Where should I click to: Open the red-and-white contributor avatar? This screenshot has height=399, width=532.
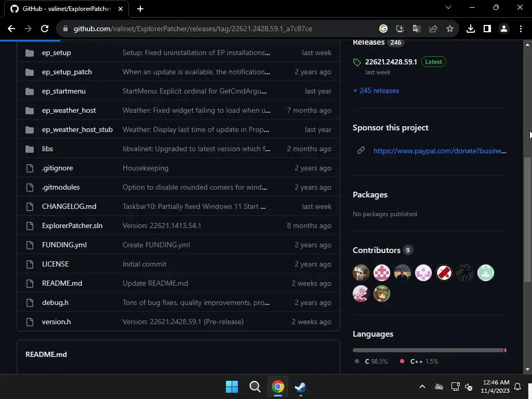point(444,273)
